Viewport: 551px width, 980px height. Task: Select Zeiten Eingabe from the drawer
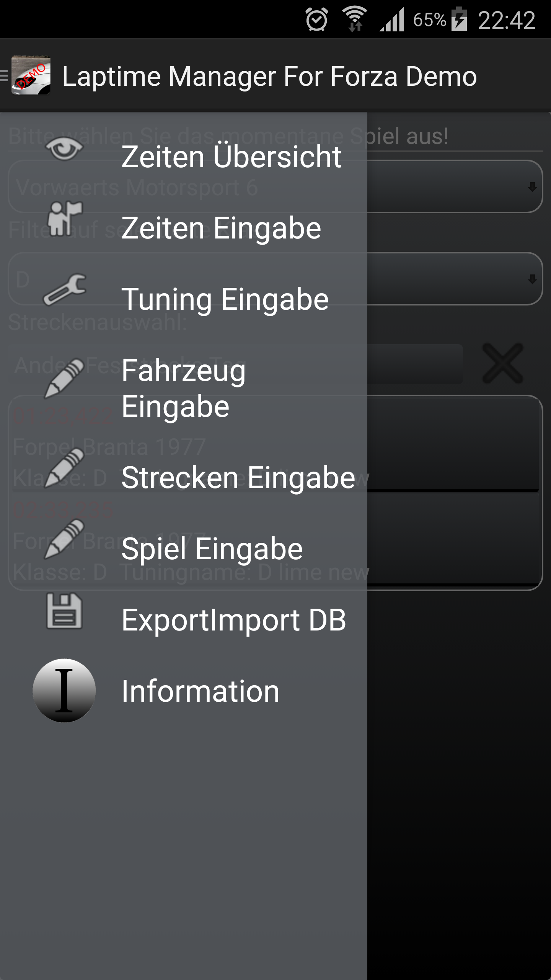pos(221,228)
